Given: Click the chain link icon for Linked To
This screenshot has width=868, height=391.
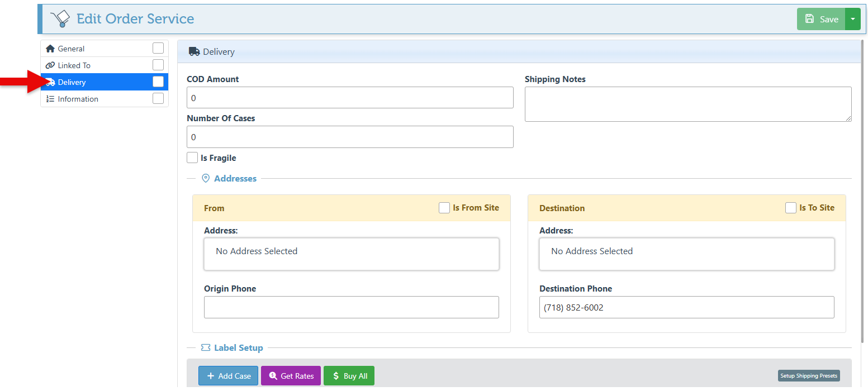Looking at the screenshot, I should pos(50,65).
